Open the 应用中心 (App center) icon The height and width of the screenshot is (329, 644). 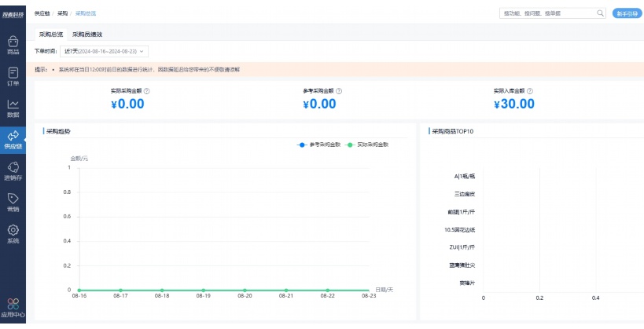click(x=13, y=307)
